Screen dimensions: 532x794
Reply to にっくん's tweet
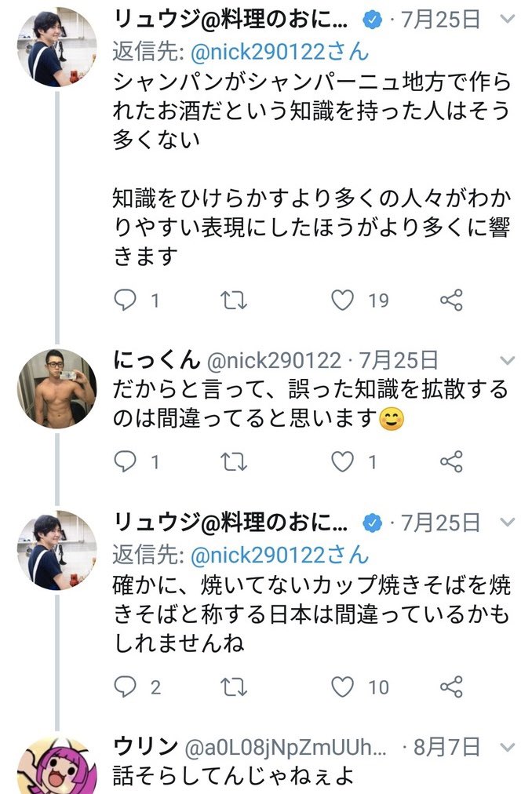click(126, 462)
